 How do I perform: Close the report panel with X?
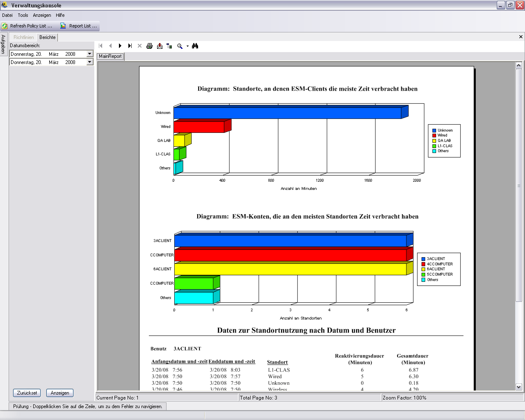click(x=521, y=37)
